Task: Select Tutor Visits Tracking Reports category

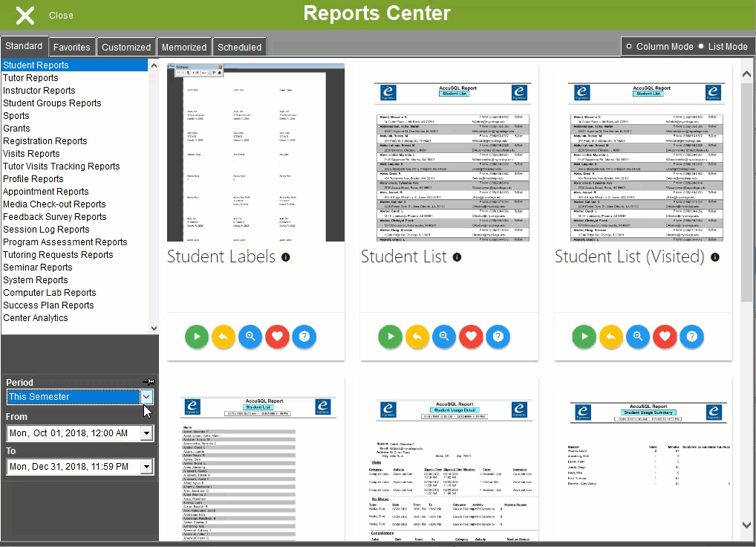Action: pyautogui.click(x=75, y=166)
